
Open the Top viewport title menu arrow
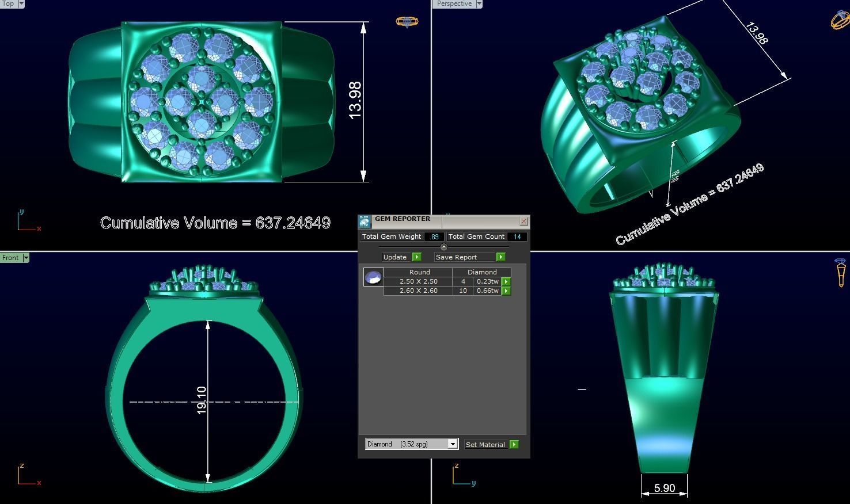point(21,3)
